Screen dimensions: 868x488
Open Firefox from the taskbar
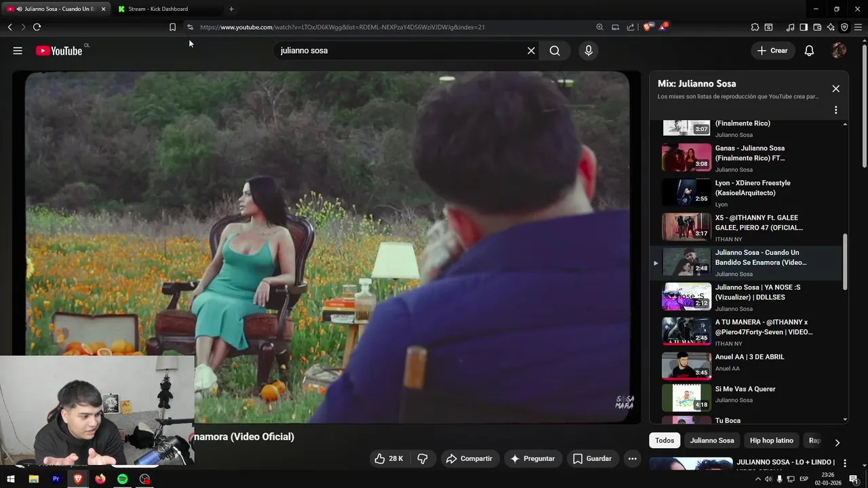coord(100,479)
